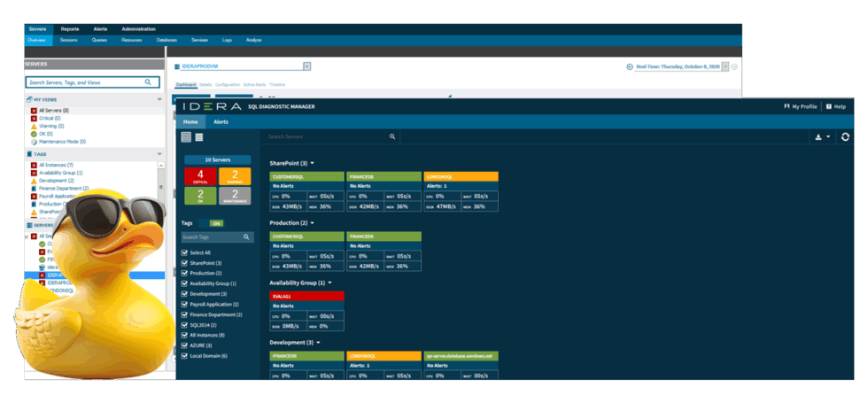This screenshot has height=403, width=868.
Task: Uncheck the Local Domain tag checkbox
Action: pyautogui.click(x=184, y=355)
